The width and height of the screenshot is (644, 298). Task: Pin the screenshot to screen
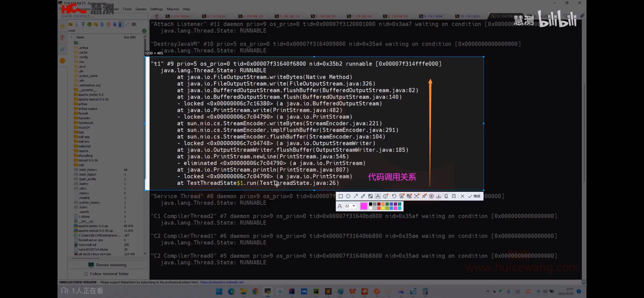(x=424, y=196)
